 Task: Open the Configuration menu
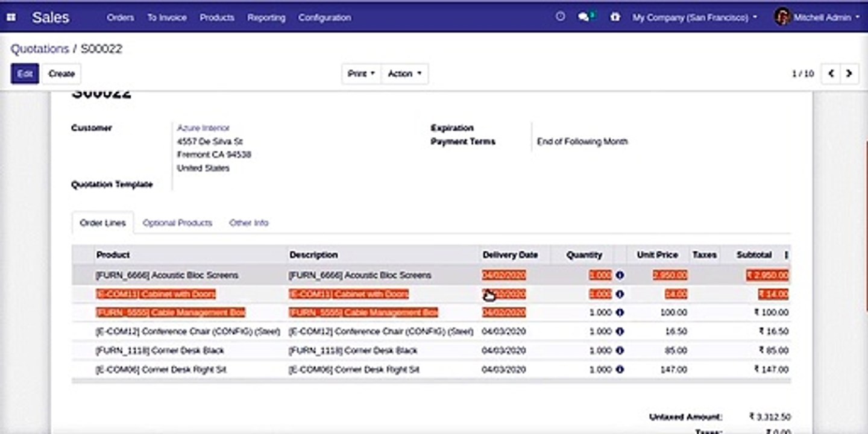[324, 17]
